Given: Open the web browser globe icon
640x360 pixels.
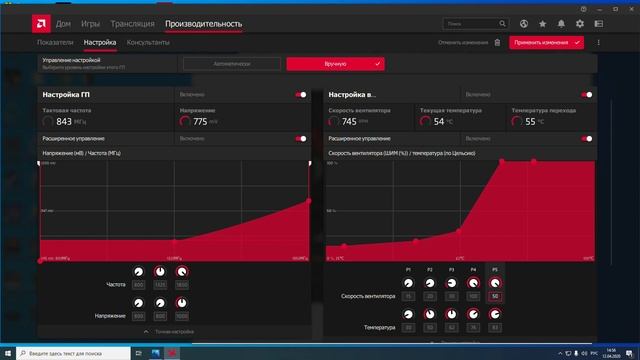Looking at the screenshot, I should [524, 24].
